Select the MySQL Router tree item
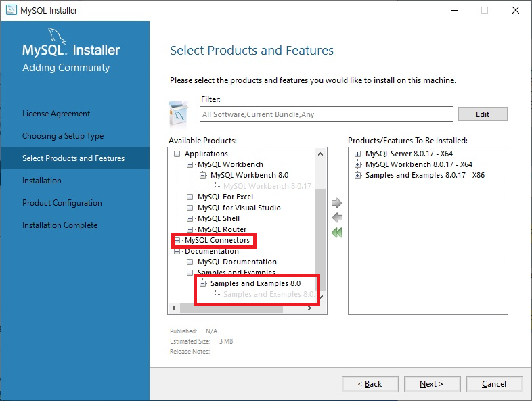Image resolution: width=532 pixels, height=401 pixels. click(x=222, y=229)
